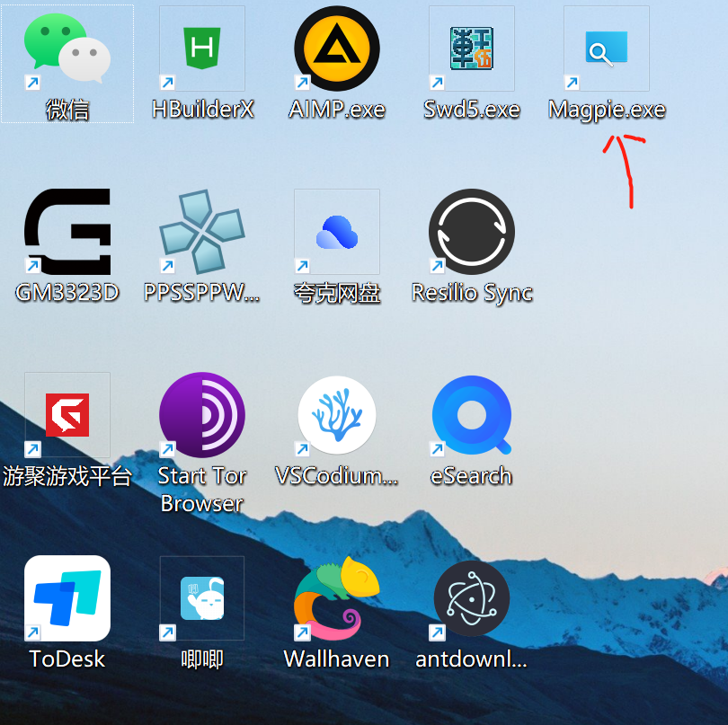The height and width of the screenshot is (725, 728).
Task: Select the HBuilderX shortcut icon
Action: click(202, 49)
